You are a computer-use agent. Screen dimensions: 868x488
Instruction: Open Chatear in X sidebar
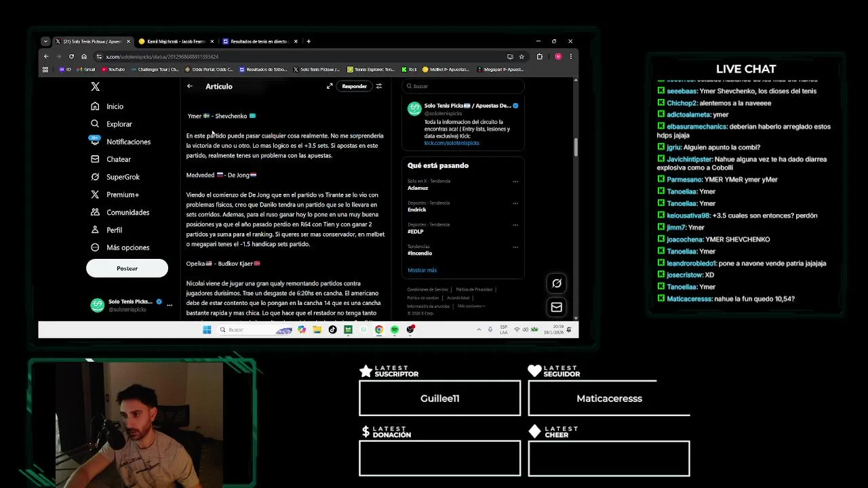coord(111,159)
